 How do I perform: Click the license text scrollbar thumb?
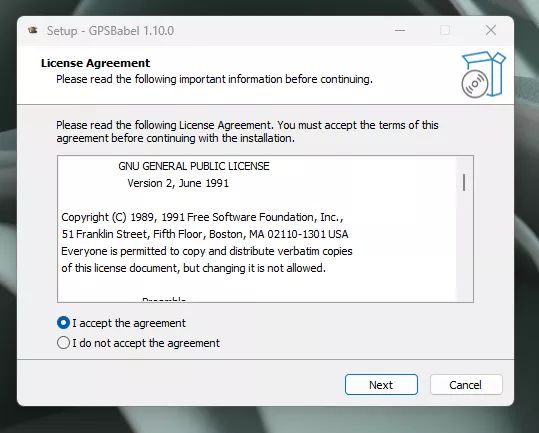[464, 182]
